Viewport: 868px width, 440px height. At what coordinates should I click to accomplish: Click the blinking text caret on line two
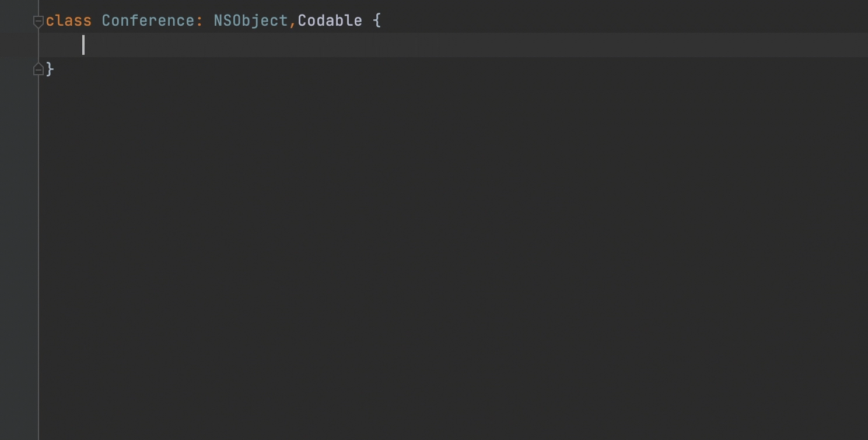coord(83,45)
